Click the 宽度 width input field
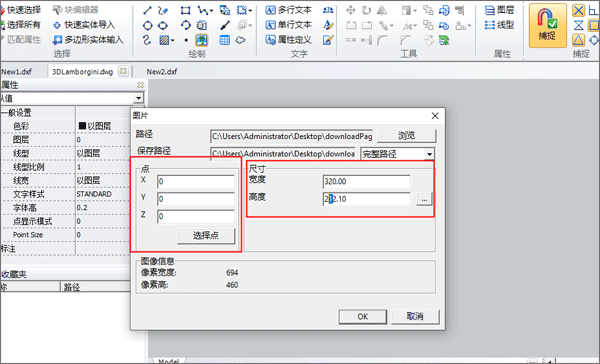This screenshot has width=600, height=364. coord(366,181)
